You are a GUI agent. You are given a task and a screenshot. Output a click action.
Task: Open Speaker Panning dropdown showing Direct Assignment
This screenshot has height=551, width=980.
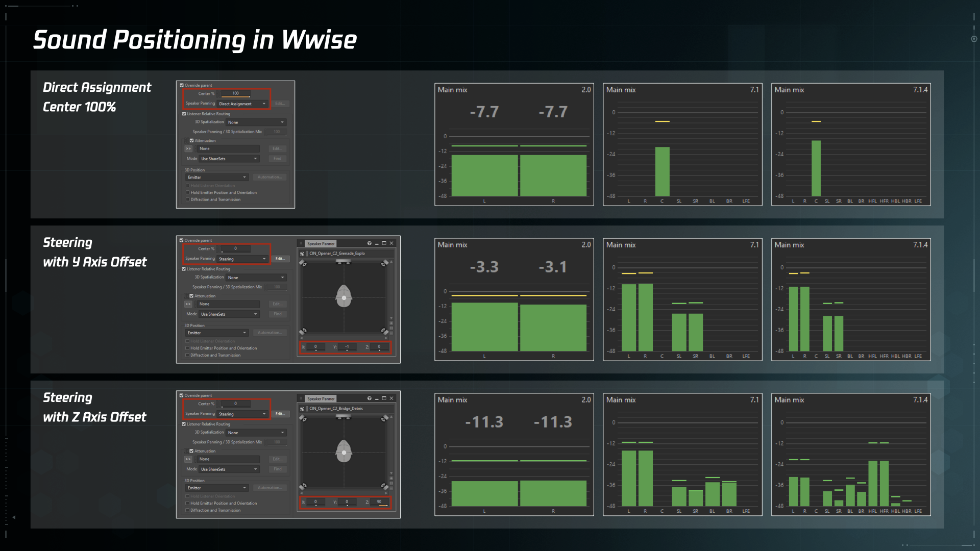[243, 104]
